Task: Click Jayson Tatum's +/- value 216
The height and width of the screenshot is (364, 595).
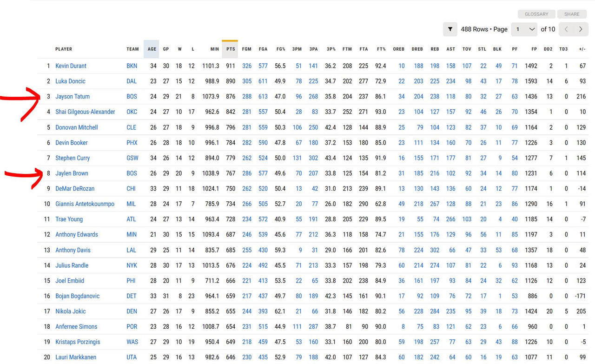Action: (581, 97)
